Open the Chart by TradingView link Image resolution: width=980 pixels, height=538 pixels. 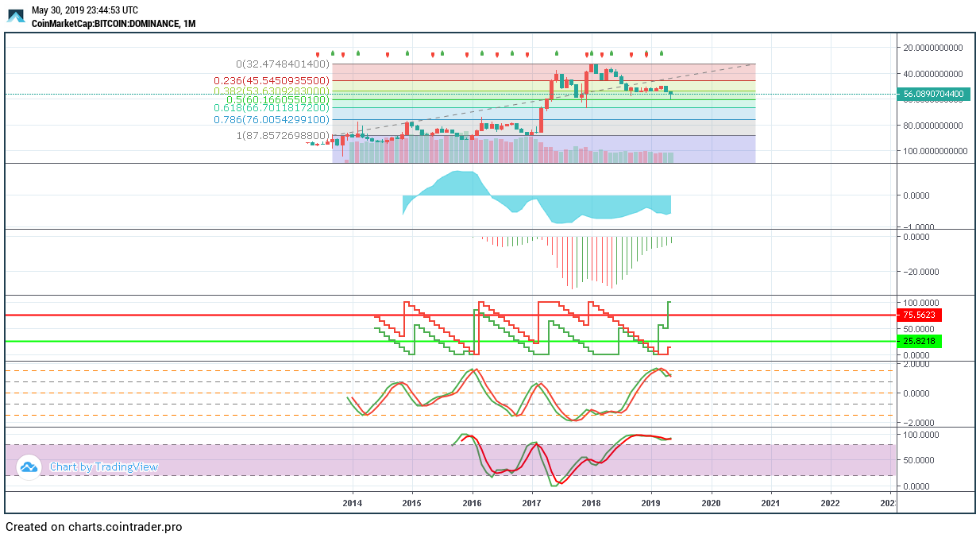(103, 467)
